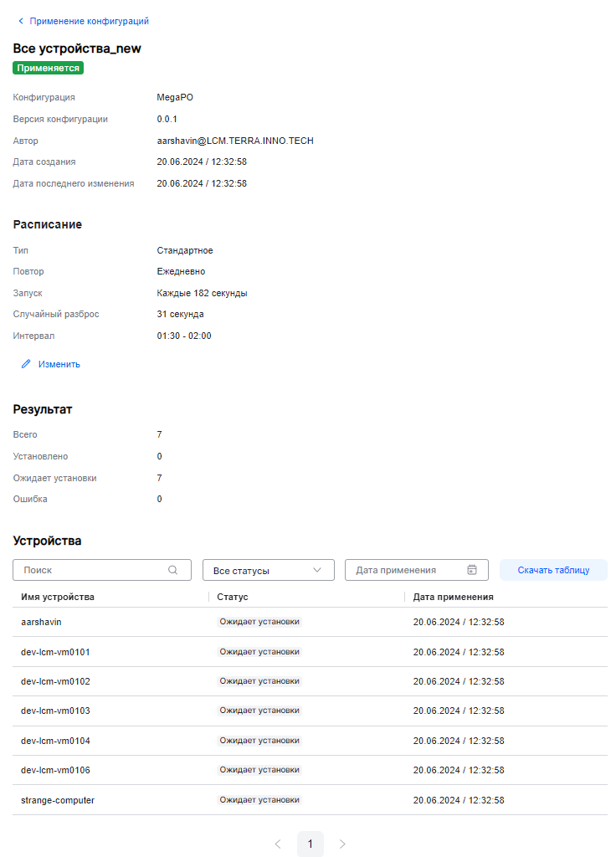
Task: Click the chevron arrow in the status filter
Action: pos(317,570)
